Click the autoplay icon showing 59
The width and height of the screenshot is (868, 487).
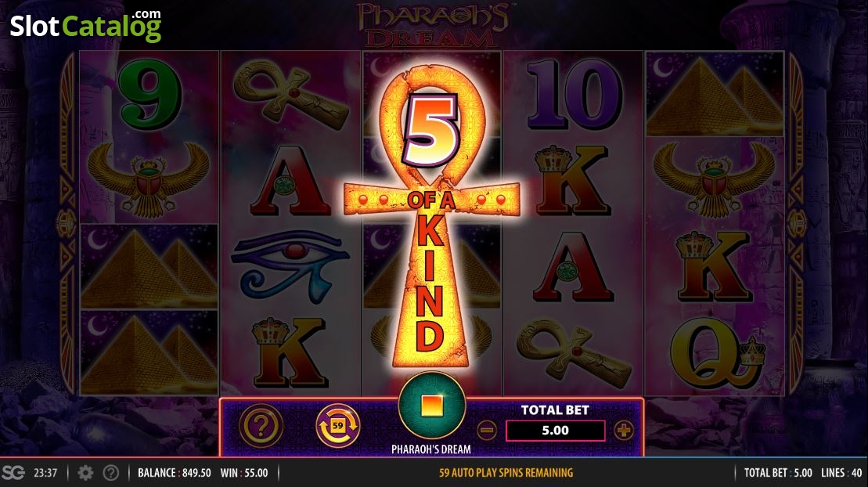pyautogui.click(x=337, y=425)
